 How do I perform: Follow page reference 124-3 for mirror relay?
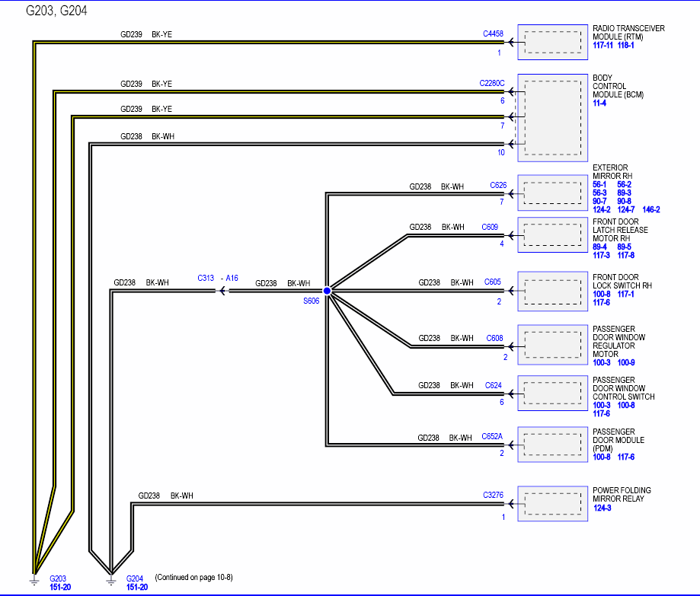point(603,508)
